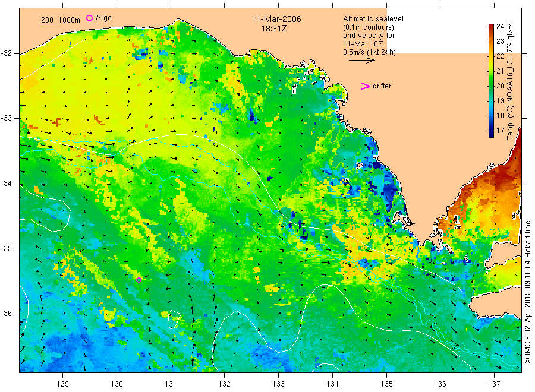Click the color bar value 24
The height and width of the screenshot is (392, 535).
click(500, 27)
